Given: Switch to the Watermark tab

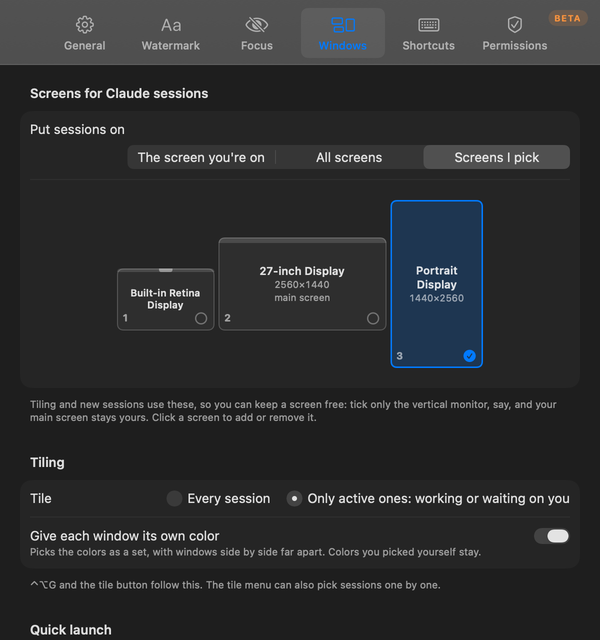Looking at the screenshot, I should tap(171, 33).
